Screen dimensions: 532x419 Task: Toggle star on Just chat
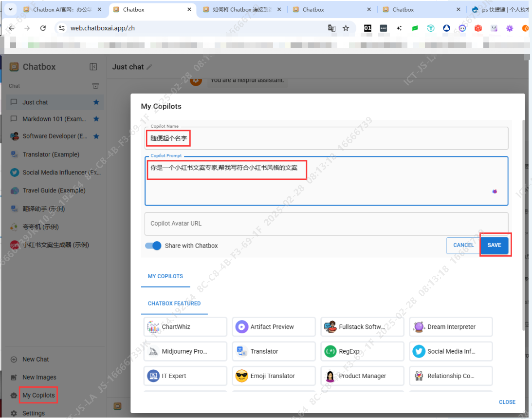[x=96, y=102]
